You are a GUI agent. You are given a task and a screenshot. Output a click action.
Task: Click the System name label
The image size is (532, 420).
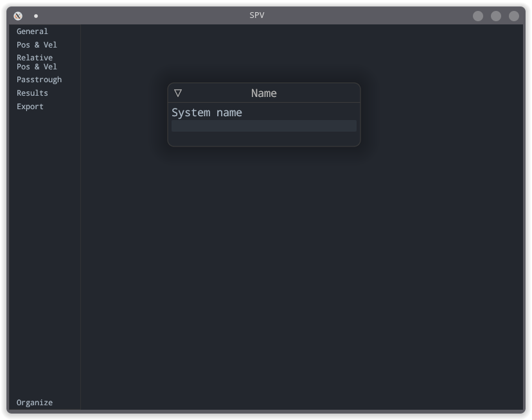pos(207,112)
